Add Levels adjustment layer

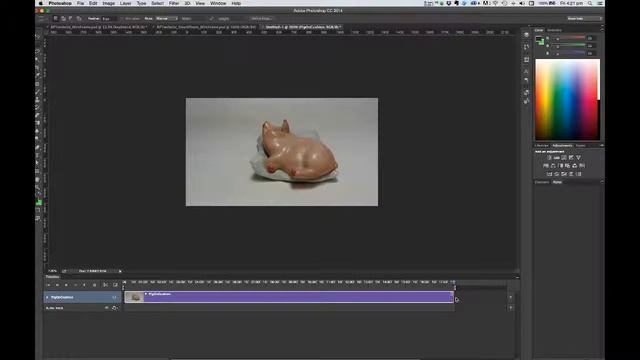(x=557, y=158)
